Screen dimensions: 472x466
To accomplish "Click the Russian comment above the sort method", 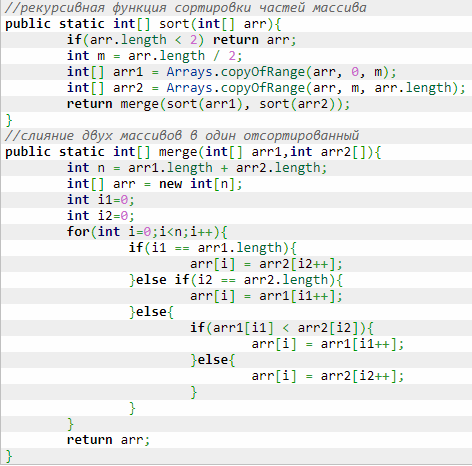I will coord(186,8).
